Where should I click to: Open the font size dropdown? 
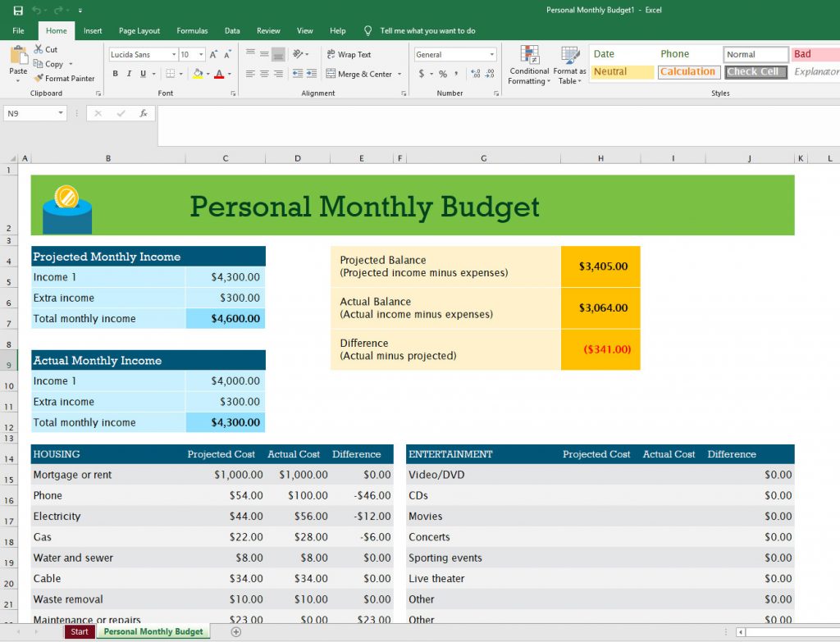tap(202, 55)
